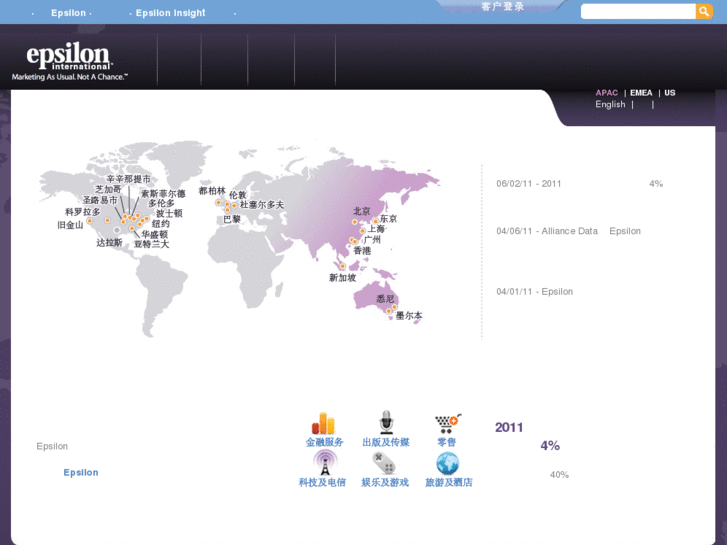727x545 pixels.
Task: Click the 香港 label on the map
Action: click(362, 250)
